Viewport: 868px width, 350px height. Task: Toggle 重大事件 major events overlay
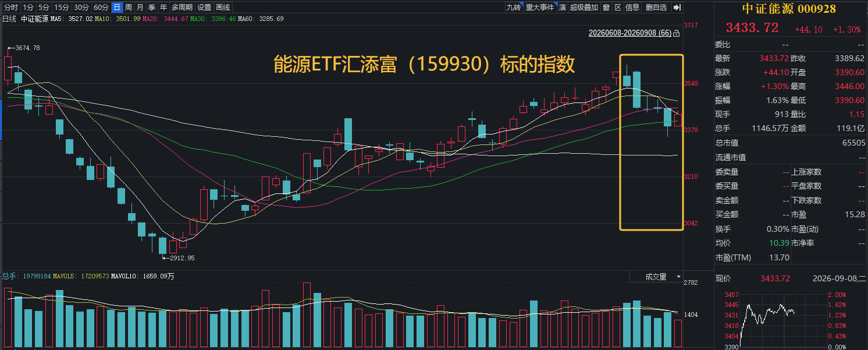click(540, 8)
